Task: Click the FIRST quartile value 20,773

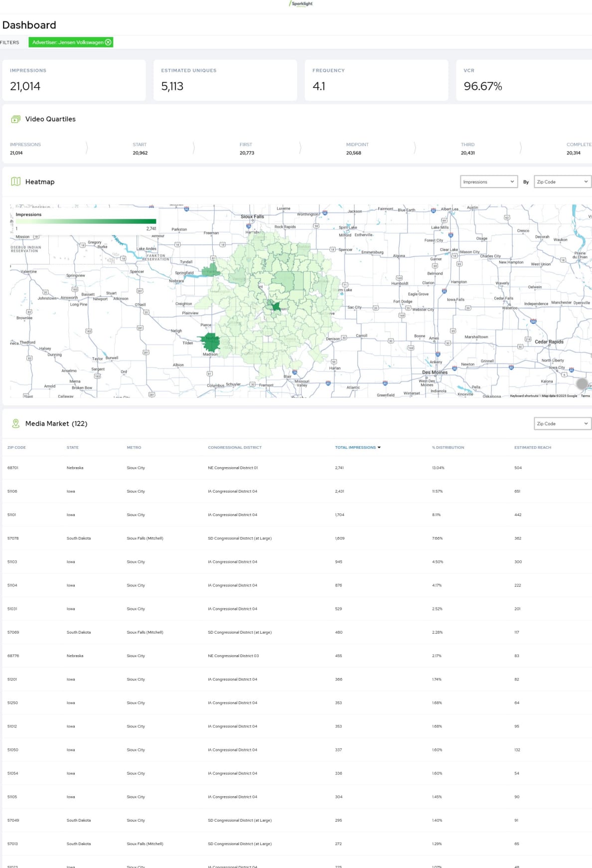Action: 247,153
